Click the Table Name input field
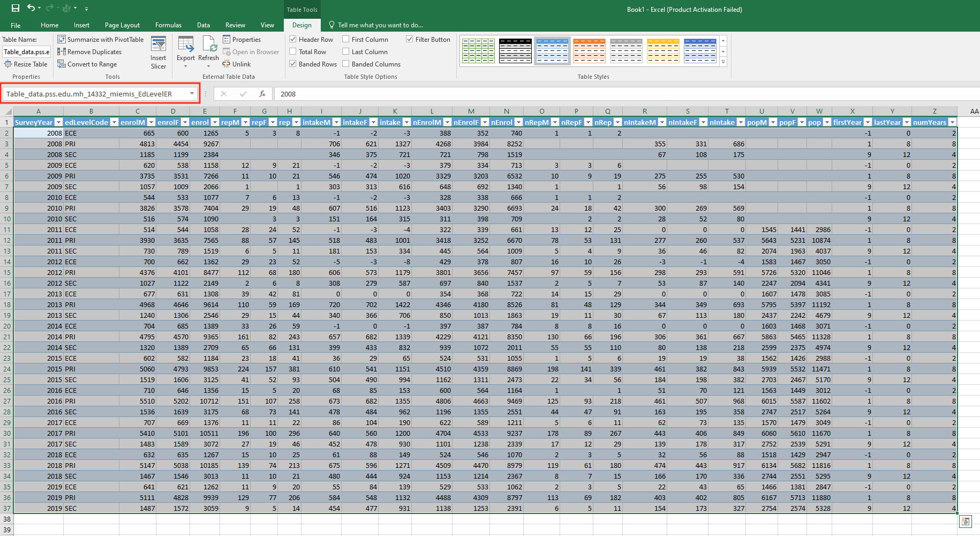This screenshot has width=980, height=536. [x=27, y=52]
